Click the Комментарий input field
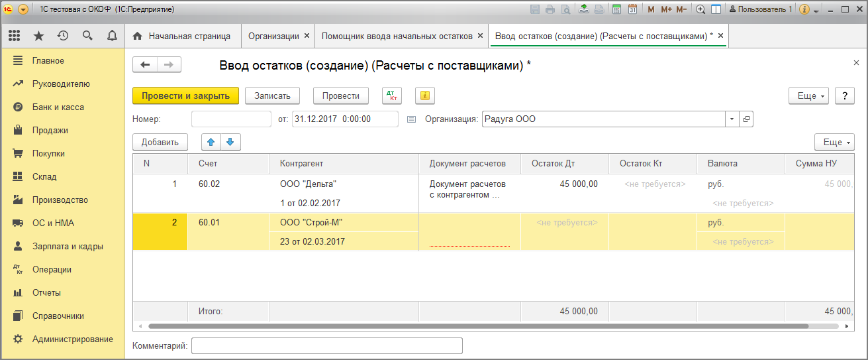Image resolution: width=868 pixels, height=360 pixels. tap(327, 346)
